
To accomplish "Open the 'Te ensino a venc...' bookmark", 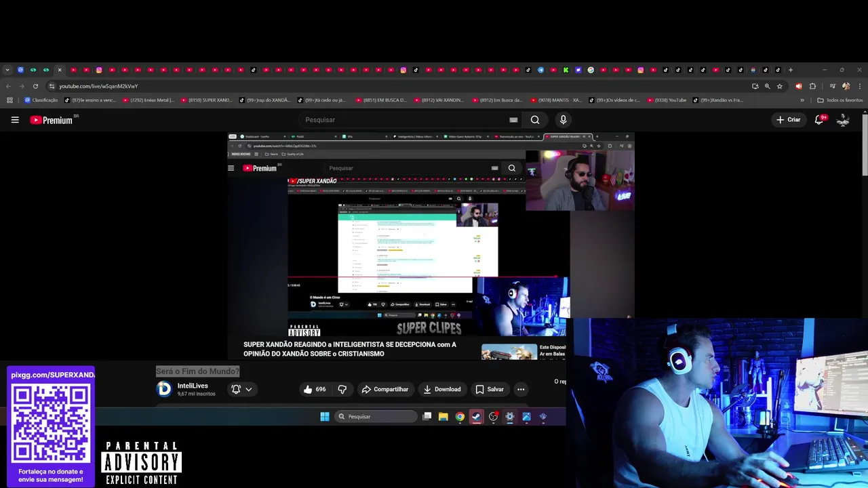I will [90, 100].
